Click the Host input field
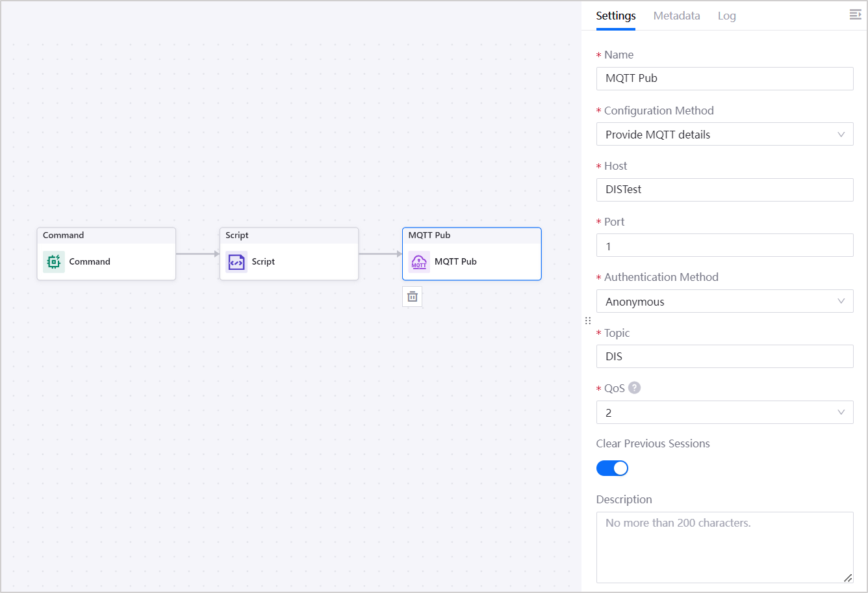This screenshot has width=868, height=593. (x=724, y=190)
